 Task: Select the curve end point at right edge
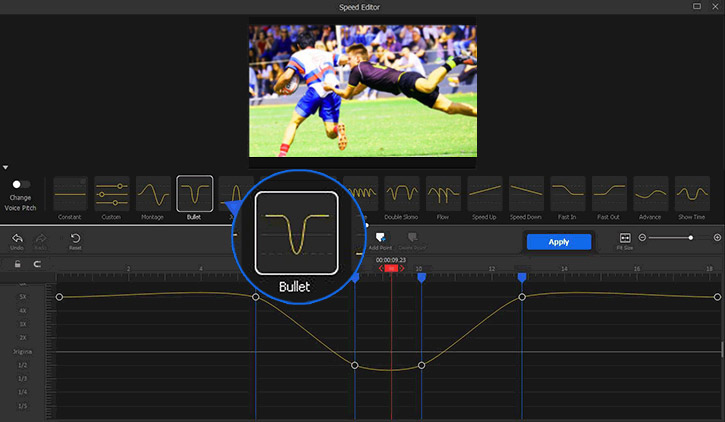[717, 297]
